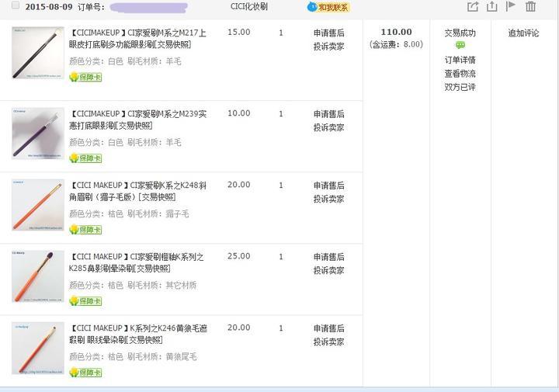Open 订单详情 order details
559x392 pixels.
[460, 60]
